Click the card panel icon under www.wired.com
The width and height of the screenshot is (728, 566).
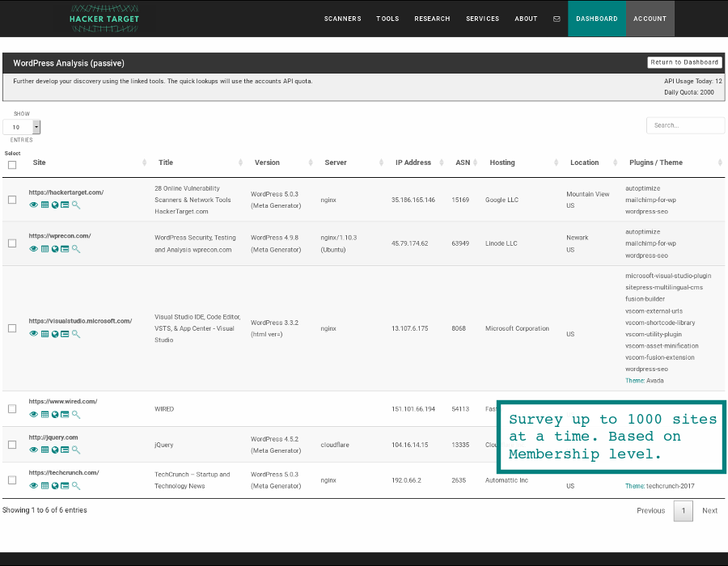point(65,415)
